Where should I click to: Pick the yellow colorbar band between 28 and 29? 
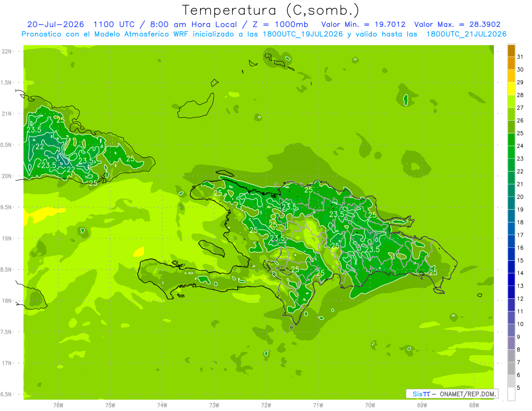coord(511,89)
